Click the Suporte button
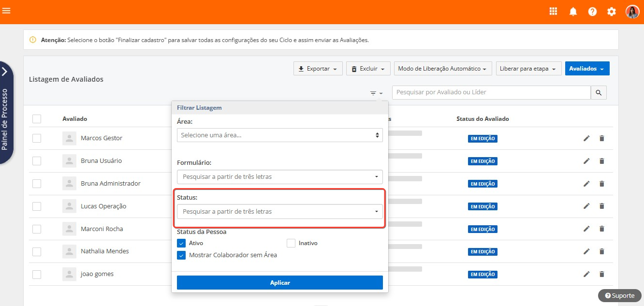The image size is (644, 306). [x=619, y=296]
